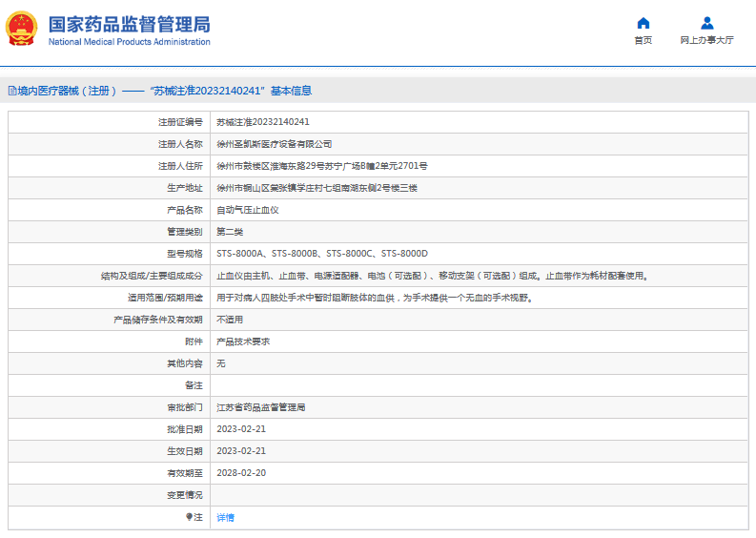Select expiry date 2028-02-20
Viewport: 756px width, 538px height.
click(241, 473)
